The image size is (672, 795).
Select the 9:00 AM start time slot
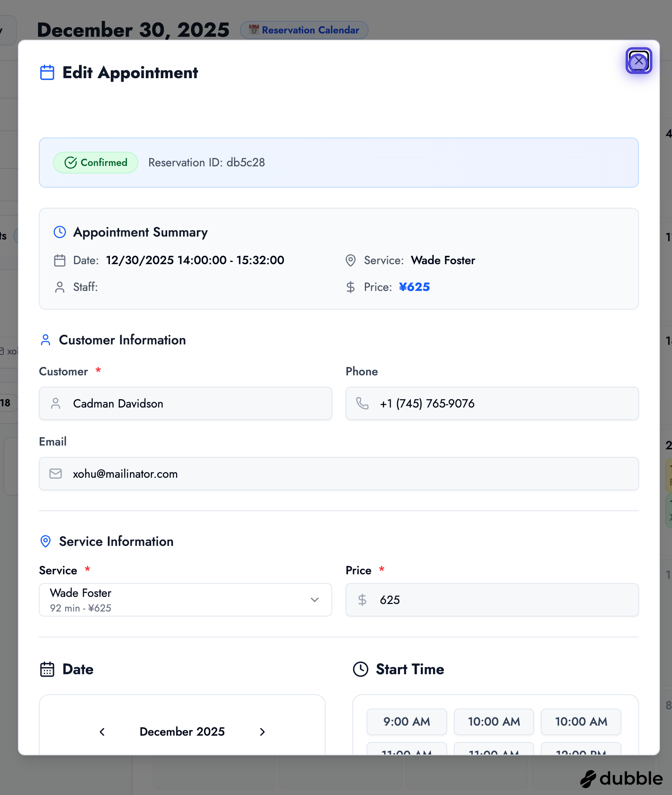[x=406, y=721]
